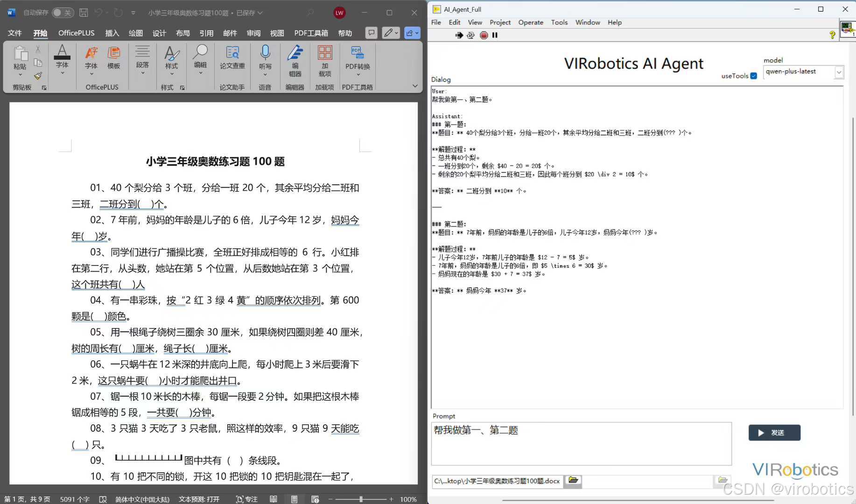The image size is (856, 504).
Task: Toggle the 自动保存 switch in Word
Action: coord(63,13)
